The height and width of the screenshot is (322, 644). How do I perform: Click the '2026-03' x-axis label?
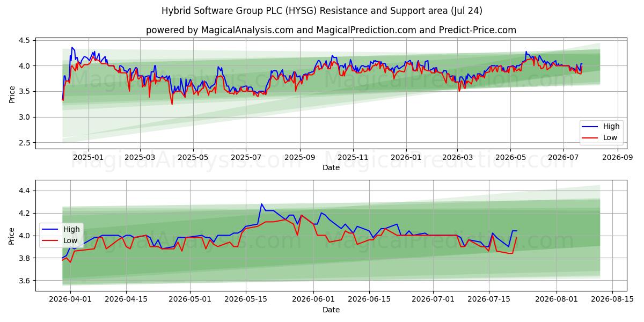coord(457,157)
